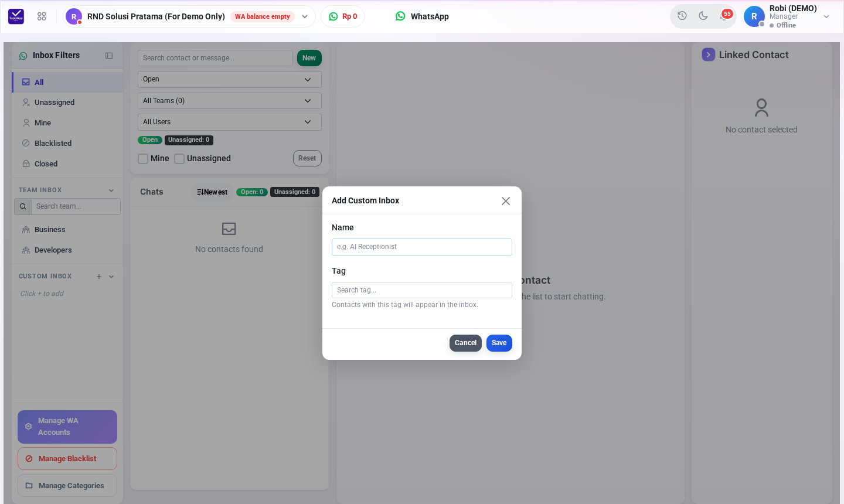Open the Open status dropdown
The image size is (844, 504).
230,80
